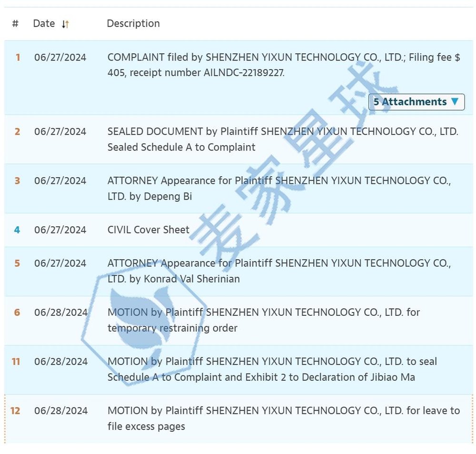The width and height of the screenshot is (476, 454).
Task: Click the 06/27/2024 date of entry 4
Action: coord(60,230)
